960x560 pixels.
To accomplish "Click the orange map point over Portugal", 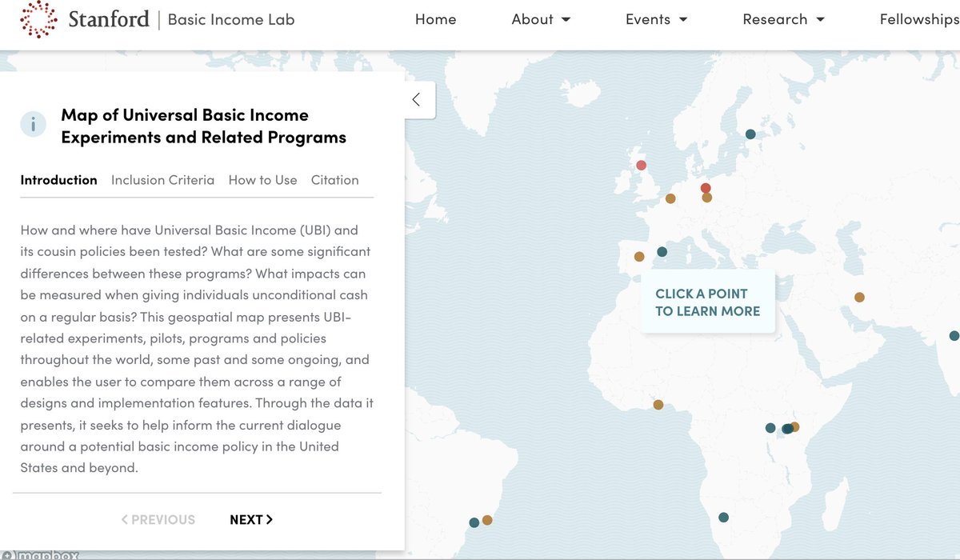I will 639,257.
